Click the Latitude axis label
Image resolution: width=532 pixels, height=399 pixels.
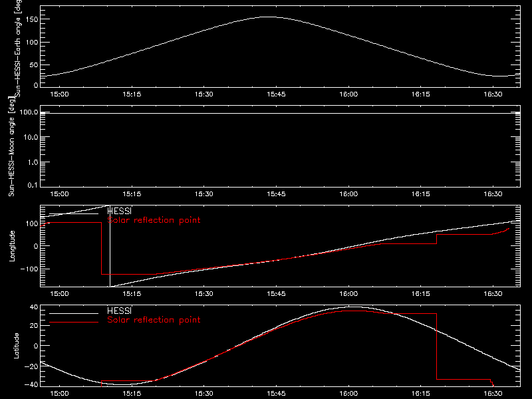click(x=16, y=346)
